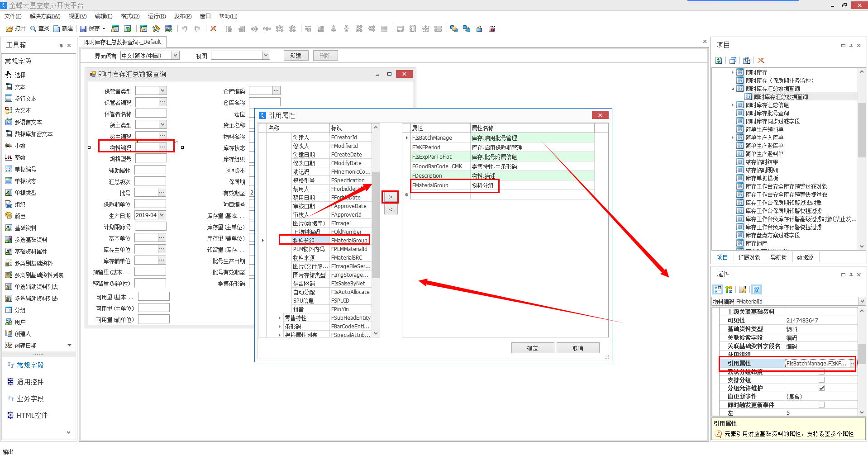
Task: Click the project tree vertical scrollbar
Action: point(862,129)
